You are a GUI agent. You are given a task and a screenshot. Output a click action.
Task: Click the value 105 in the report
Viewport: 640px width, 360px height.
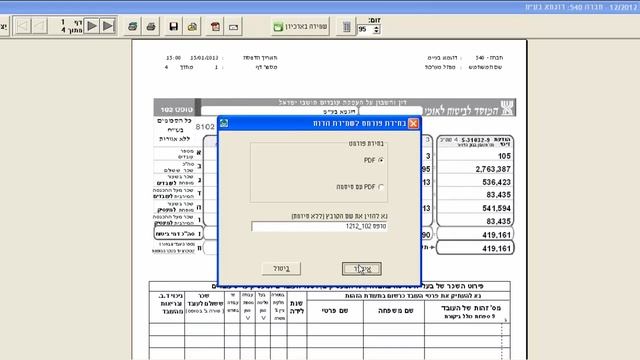(504, 156)
